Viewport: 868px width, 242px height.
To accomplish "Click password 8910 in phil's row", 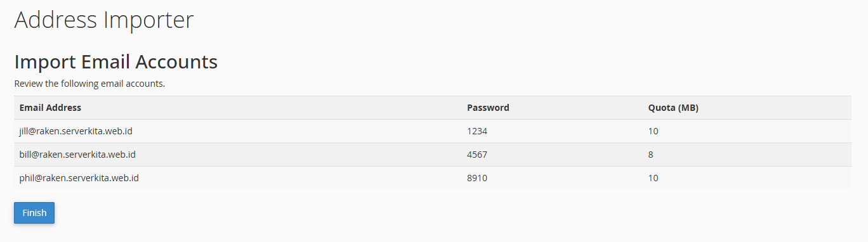I will (477, 178).
